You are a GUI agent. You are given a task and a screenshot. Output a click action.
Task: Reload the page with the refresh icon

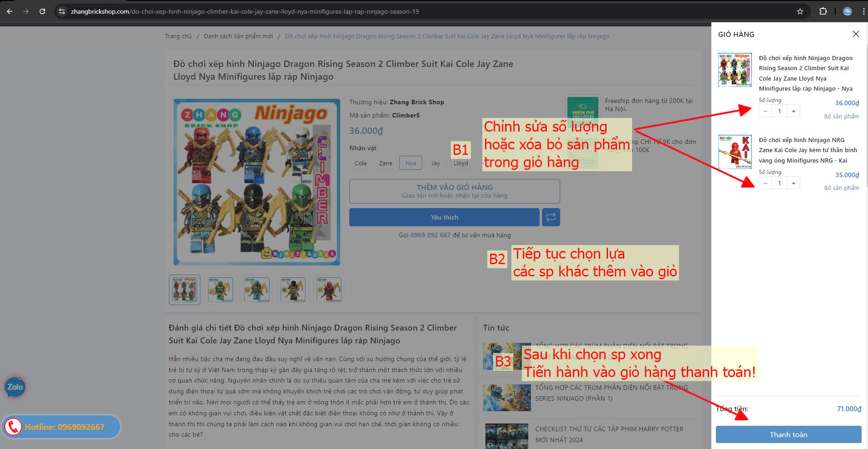(x=42, y=11)
